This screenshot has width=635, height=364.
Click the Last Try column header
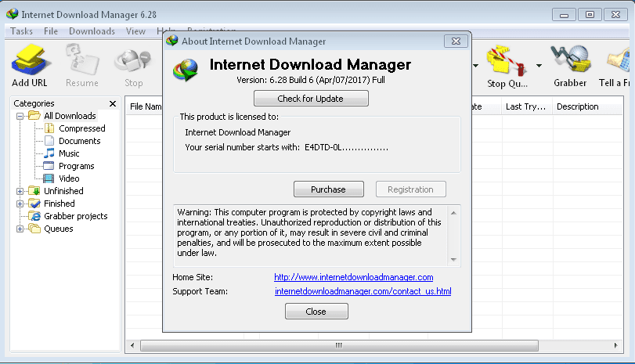(x=527, y=106)
